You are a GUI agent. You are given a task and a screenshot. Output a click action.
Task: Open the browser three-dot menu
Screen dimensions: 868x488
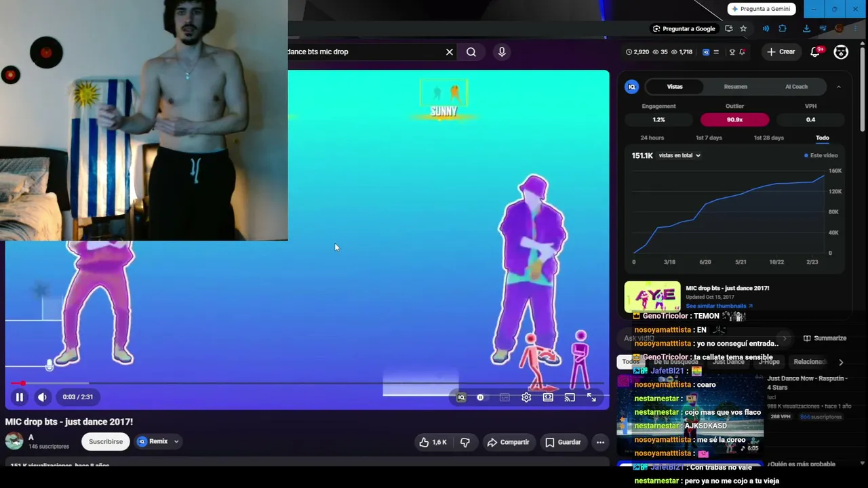tap(856, 28)
